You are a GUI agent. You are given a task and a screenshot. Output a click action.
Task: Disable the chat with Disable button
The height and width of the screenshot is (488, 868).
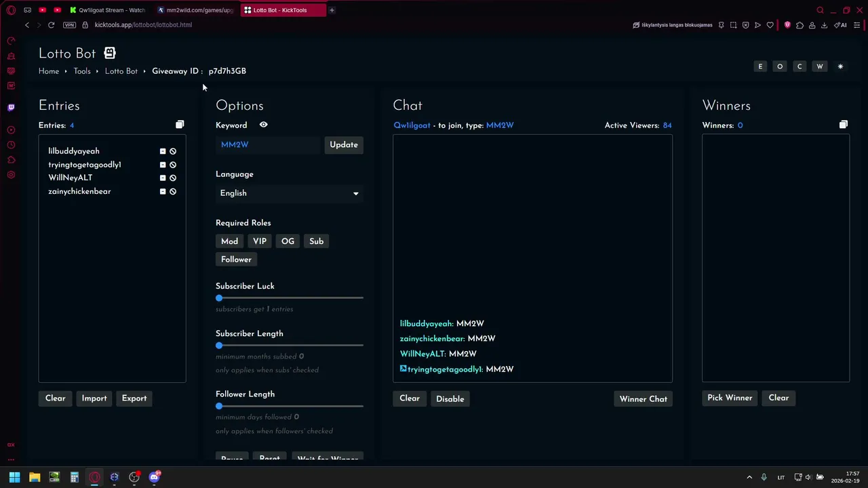coord(450,399)
